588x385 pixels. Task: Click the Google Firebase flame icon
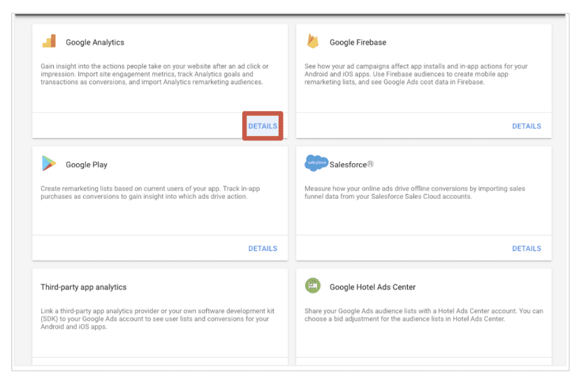[x=313, y=42]
